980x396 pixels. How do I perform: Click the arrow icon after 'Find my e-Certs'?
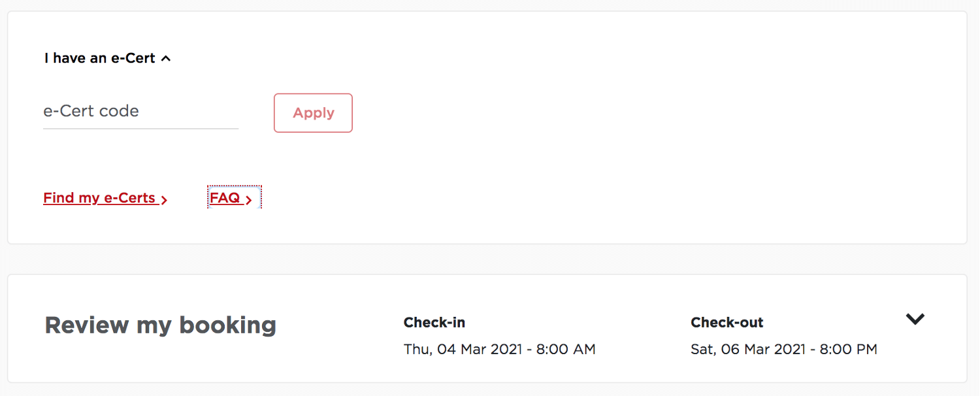pos(164,200)
